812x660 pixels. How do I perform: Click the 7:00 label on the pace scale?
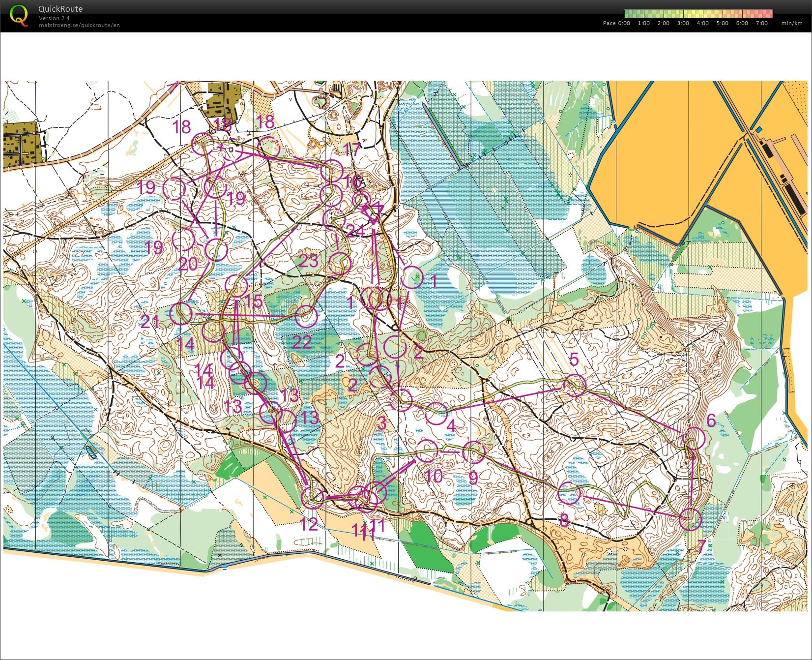[x=761, y=23]
